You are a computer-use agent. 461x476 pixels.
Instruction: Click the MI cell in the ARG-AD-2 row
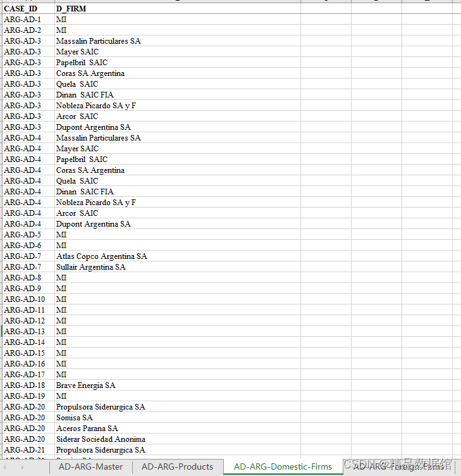[178, 30]
